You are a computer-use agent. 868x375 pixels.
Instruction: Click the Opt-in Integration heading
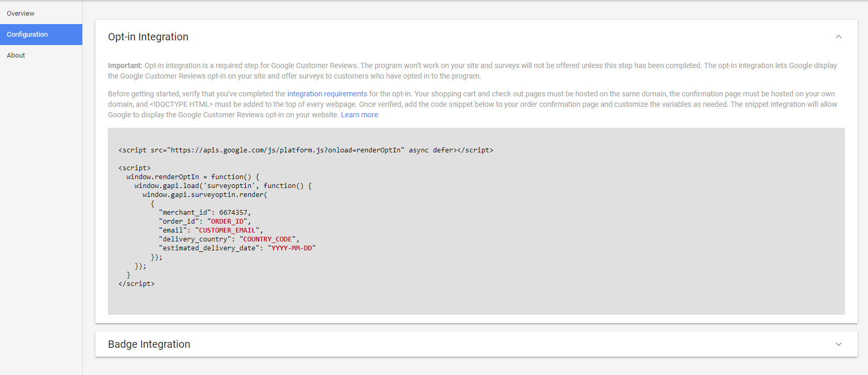tap(148, 37)
